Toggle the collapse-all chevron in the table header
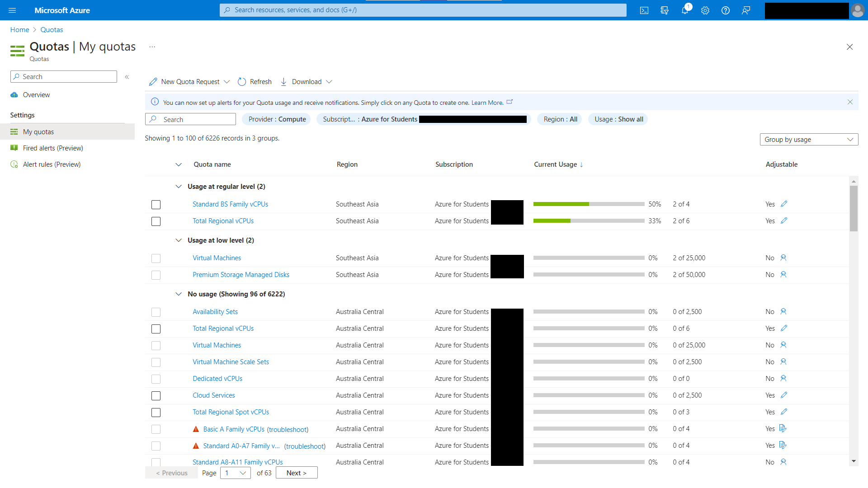Image resolution: width=868 pixels, height=488 pixels. coord(179,165)
